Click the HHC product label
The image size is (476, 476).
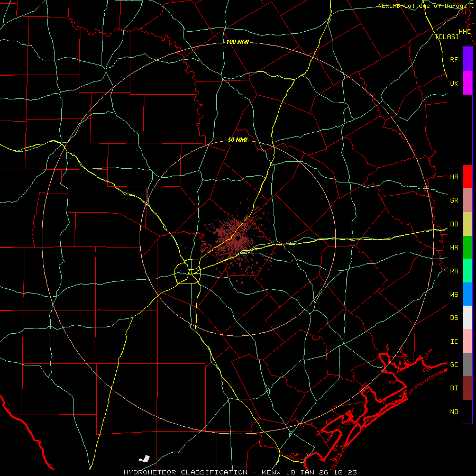click(x=464, y=32)
